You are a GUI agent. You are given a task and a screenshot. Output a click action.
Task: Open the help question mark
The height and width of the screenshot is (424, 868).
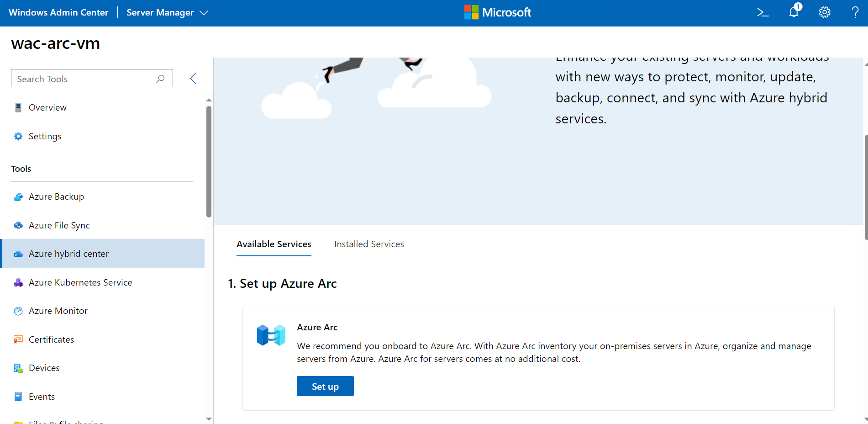855,12
